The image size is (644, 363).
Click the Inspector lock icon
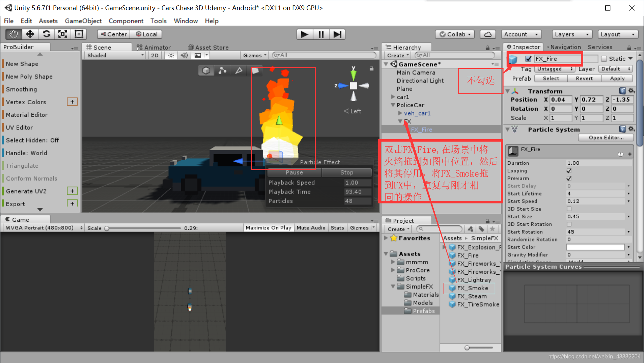629,48
